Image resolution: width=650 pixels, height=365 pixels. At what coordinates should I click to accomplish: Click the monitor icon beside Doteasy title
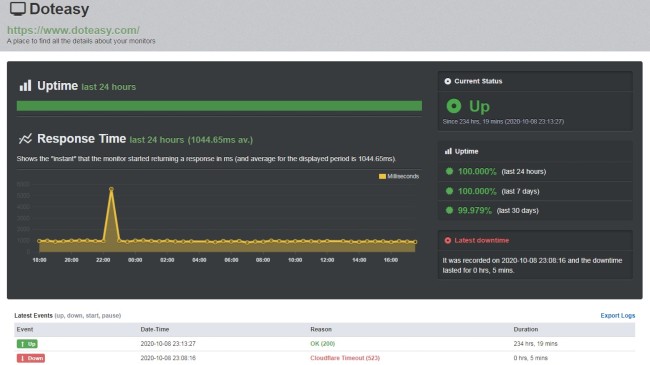pos(17,9)
